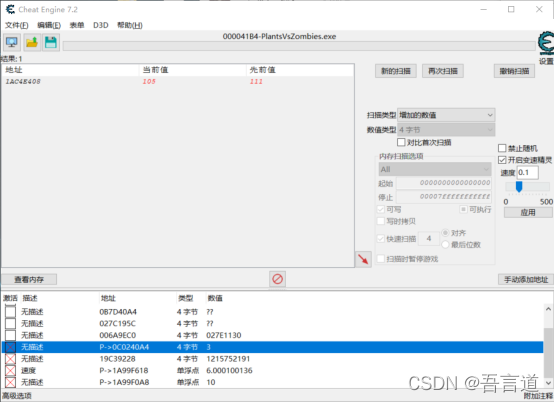Click the speedhack speed slider handle
This screenshot has height=402, width=554.
pos(519,187)
